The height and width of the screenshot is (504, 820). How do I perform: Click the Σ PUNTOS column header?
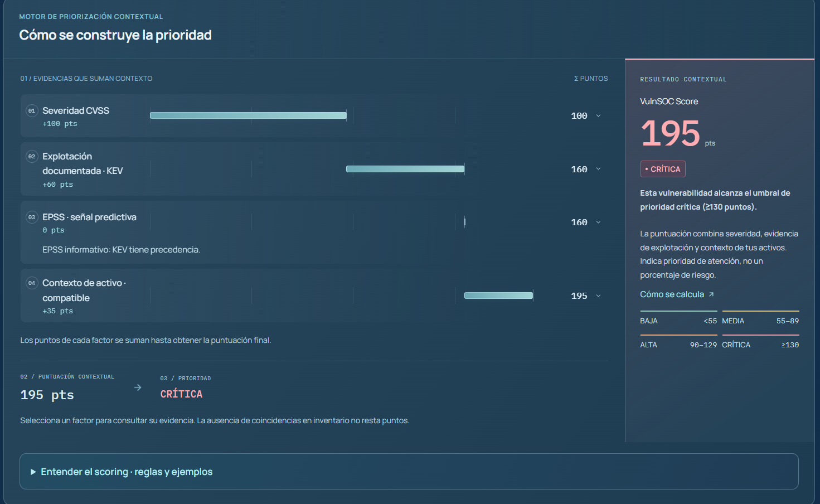click(591, 79)
